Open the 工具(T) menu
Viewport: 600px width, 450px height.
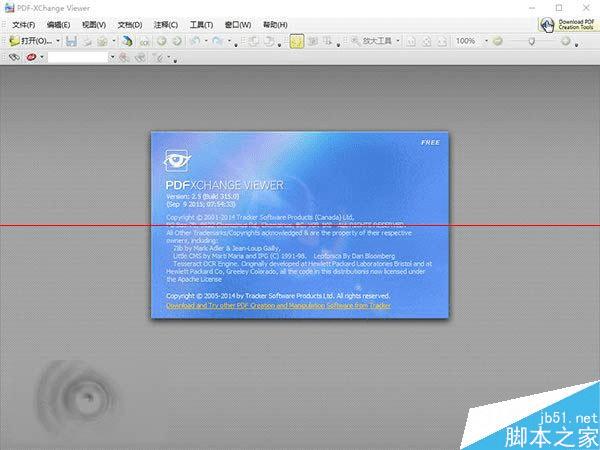pyautogui.click(x=201, y=25)
